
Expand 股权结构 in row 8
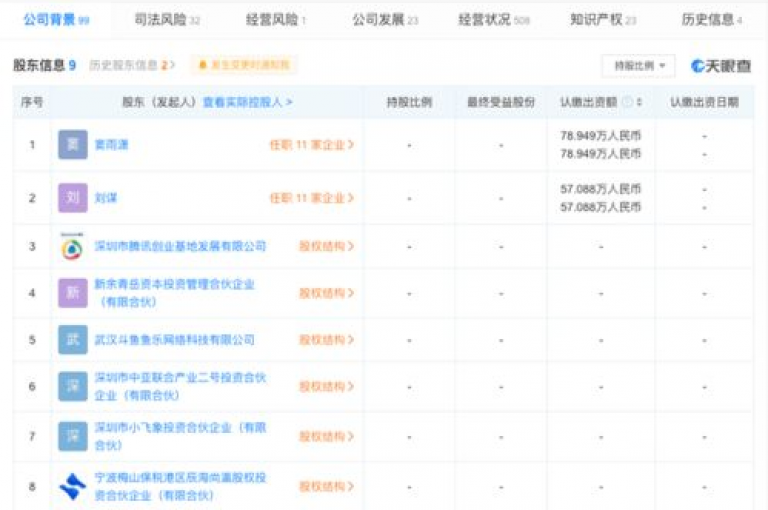[326, 486]
